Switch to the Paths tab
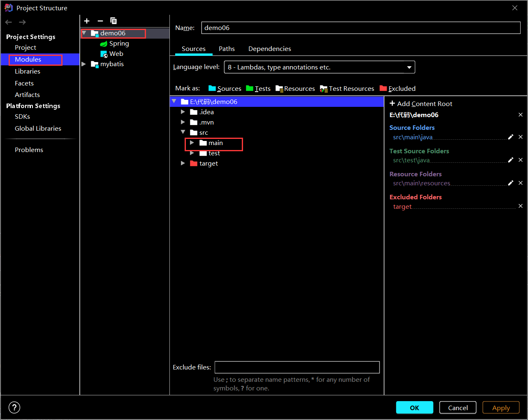Image resolution: width=528 pixels, height=420 pixels. [227, 48]
